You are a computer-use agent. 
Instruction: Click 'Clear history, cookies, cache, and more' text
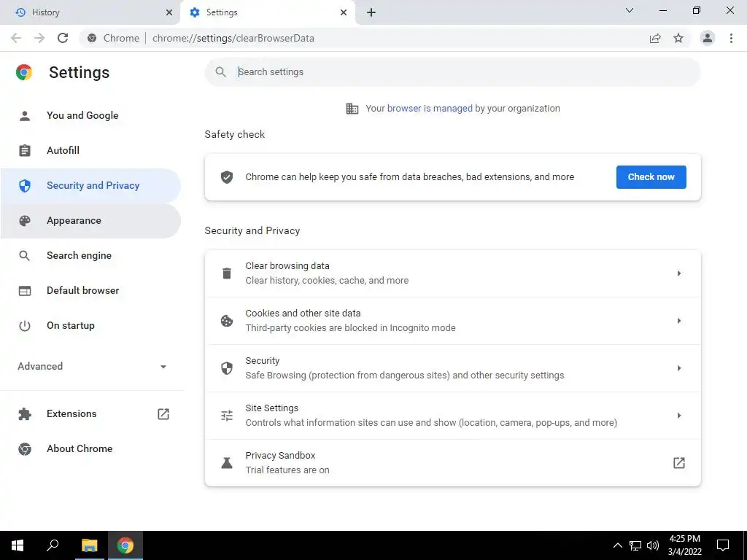pyautogui.click(x=327, y=281)
